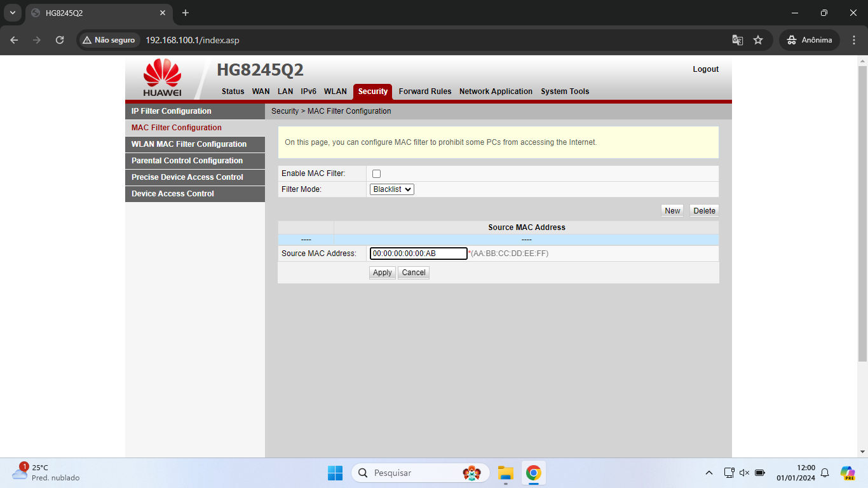Click the 'Filter Mode:' label
The width and height of the screenshot is (868, 488).
coord(301,189)
